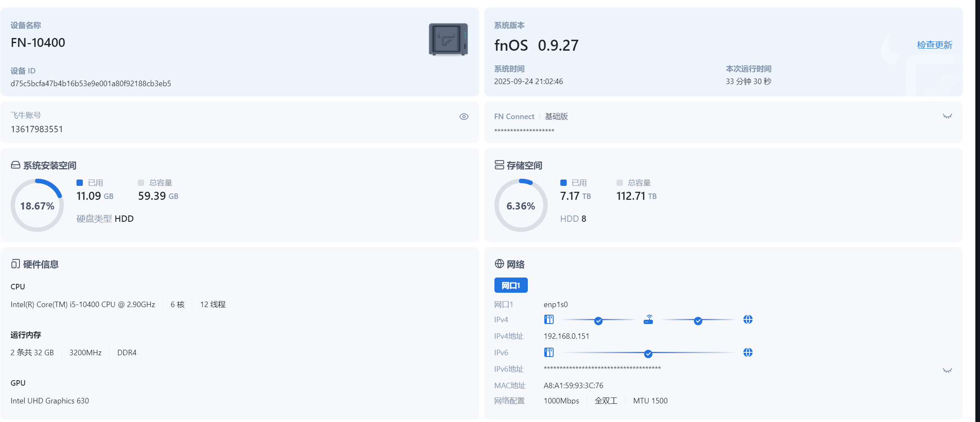
Task: Click IPv4 device-to-router checkmark status
Action: click(x=598, y=321)
